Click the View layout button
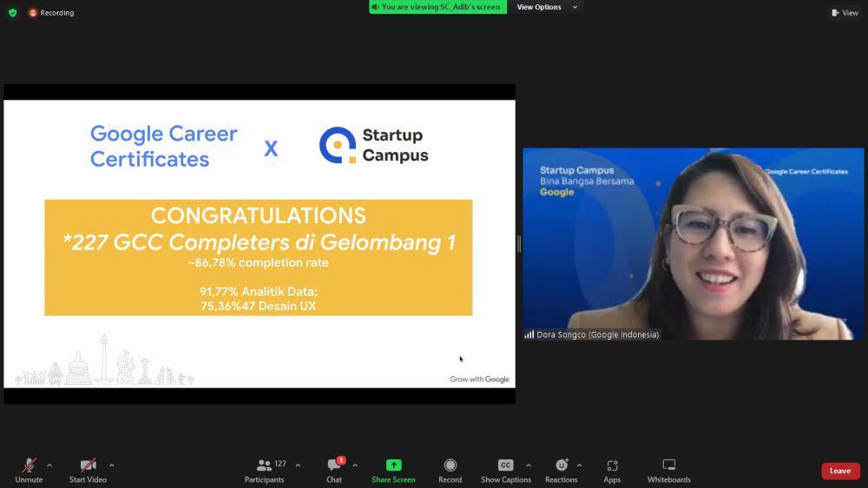Viewport: 868px width, 488px height. (845, 13)
